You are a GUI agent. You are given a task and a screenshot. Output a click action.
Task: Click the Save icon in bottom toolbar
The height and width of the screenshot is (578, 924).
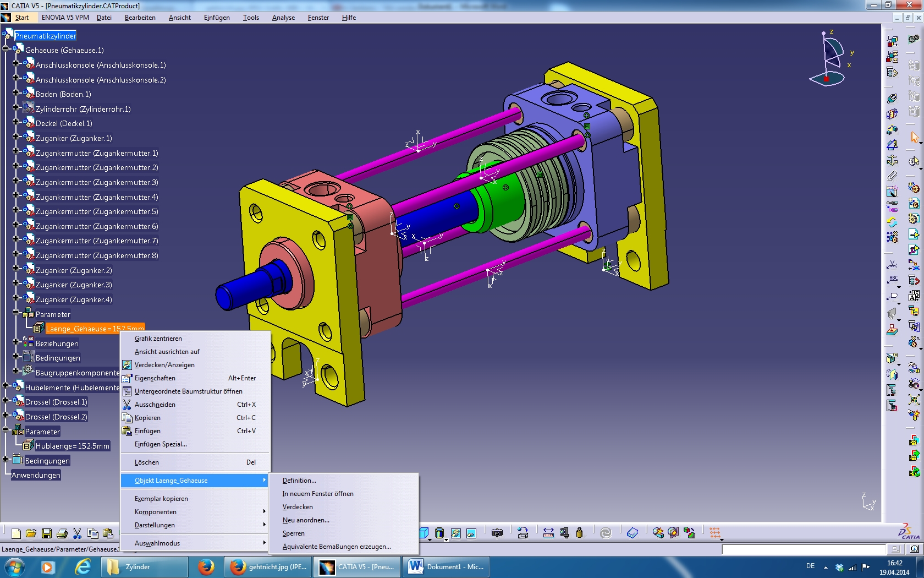pos(47,533)
